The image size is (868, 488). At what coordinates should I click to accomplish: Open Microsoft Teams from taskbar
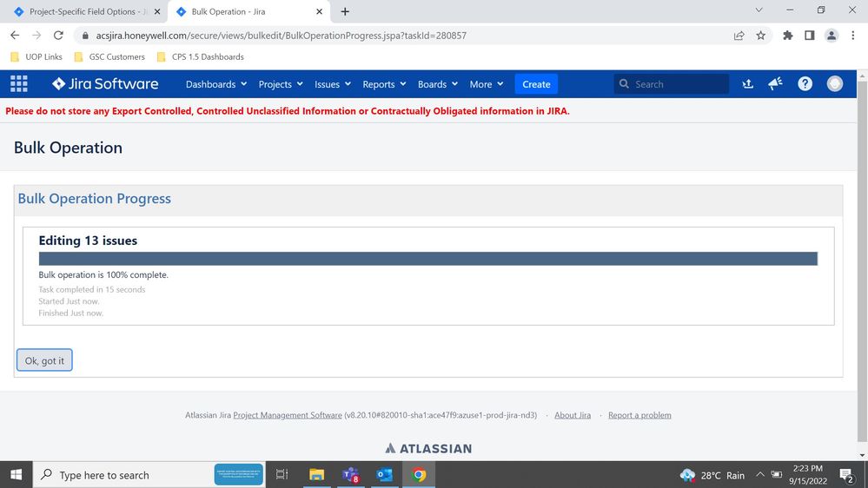pos(350,475)
